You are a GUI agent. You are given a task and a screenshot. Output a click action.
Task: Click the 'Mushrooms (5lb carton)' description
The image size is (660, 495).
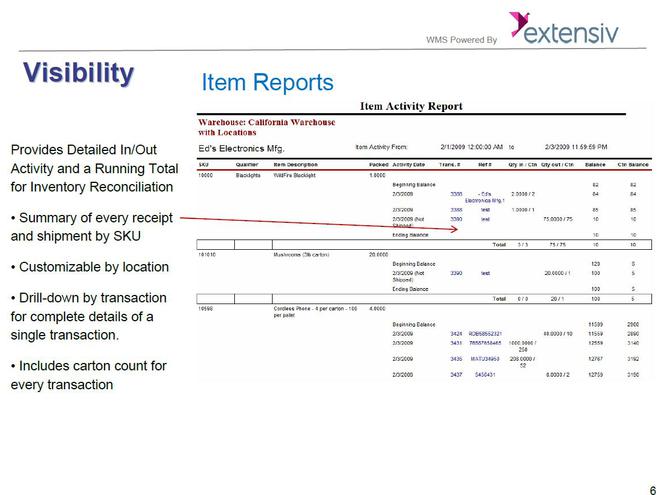pos(301,255)
